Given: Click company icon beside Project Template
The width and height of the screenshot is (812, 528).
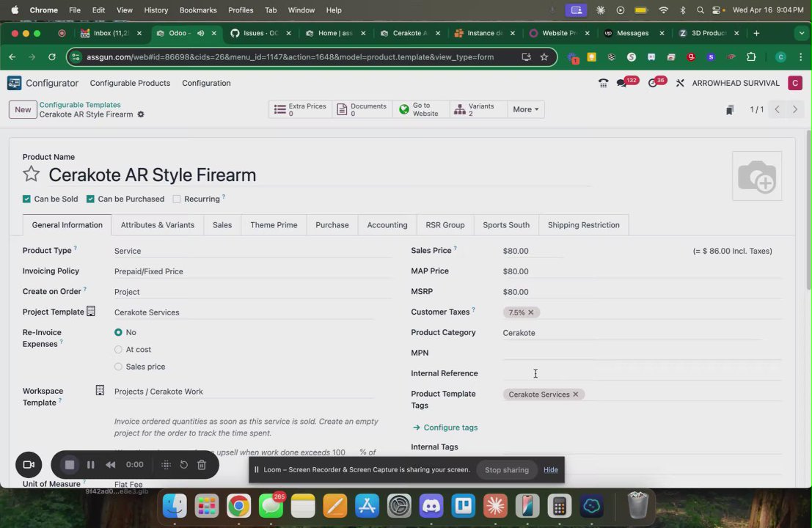Looking at the screenshot, I should 91,311.
